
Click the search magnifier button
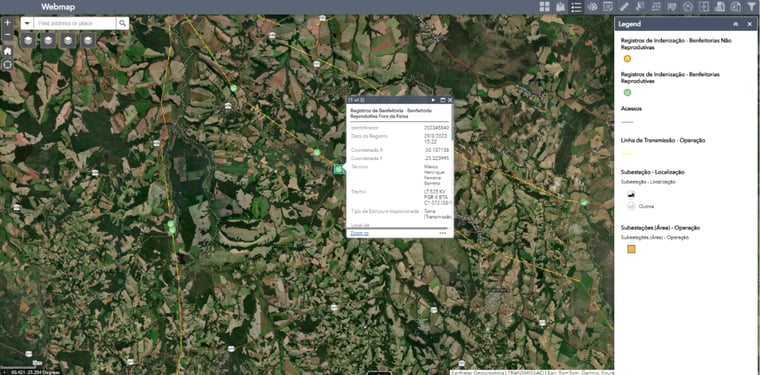pos(123,23)
